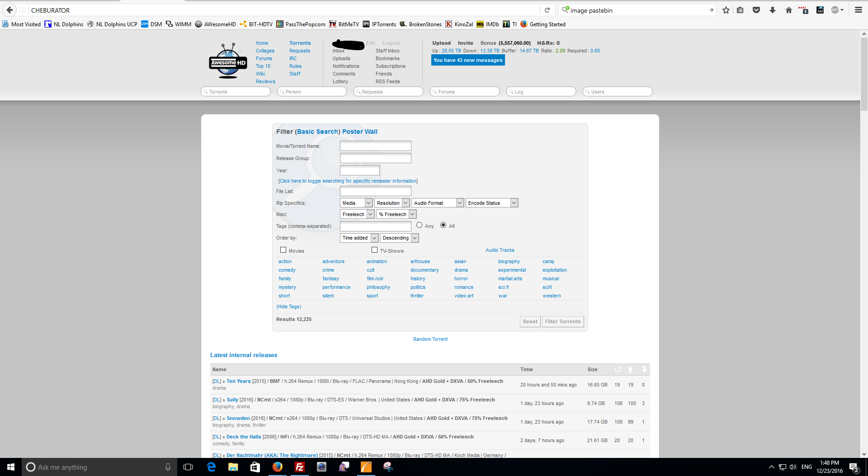
Task: Sort by seeders up-arrow icon
Action: click(x=631, y=369)
